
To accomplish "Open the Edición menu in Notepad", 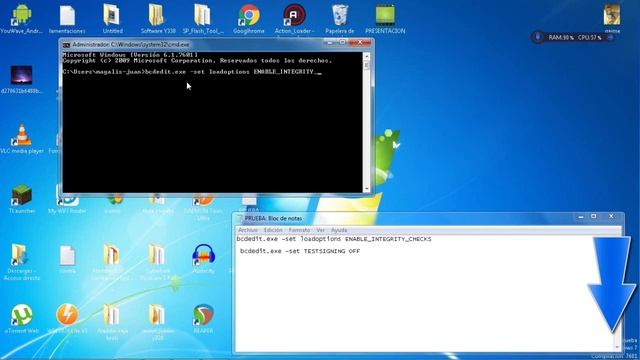I will (273, 230).
